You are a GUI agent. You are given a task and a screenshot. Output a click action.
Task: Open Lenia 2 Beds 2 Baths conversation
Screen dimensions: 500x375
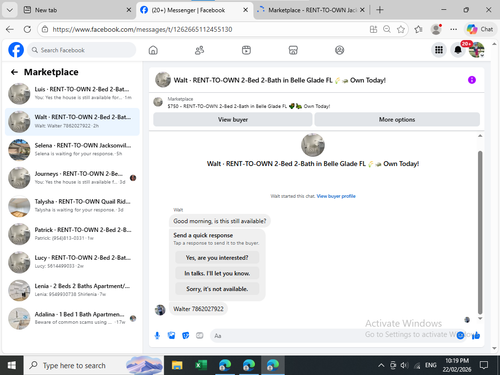click(x=72, y=290)
